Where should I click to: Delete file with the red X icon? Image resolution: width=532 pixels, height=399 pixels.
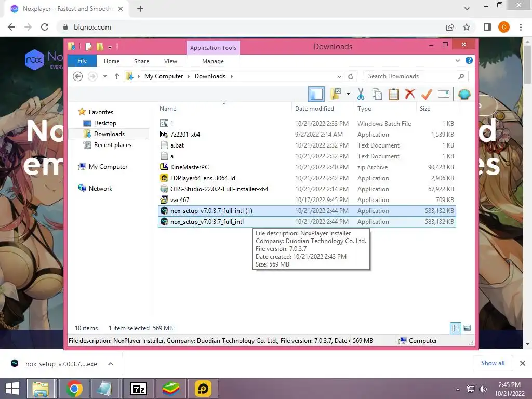point(410,94)
